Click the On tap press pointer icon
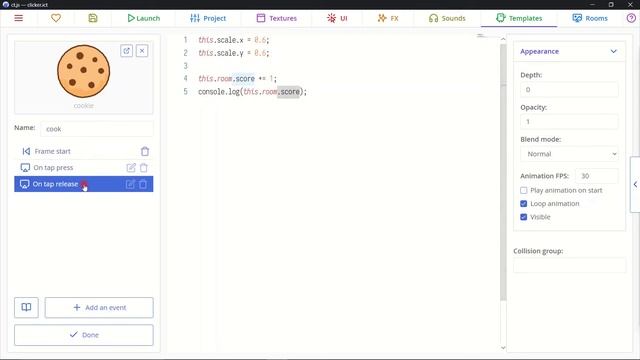 coord(25,168)
